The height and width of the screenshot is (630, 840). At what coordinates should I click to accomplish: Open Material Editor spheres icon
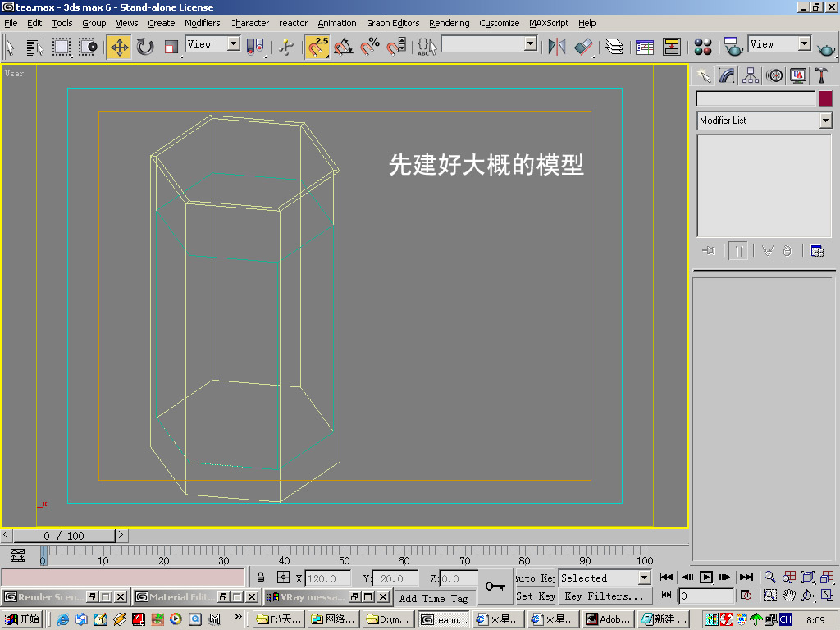[x=702, y=47]
